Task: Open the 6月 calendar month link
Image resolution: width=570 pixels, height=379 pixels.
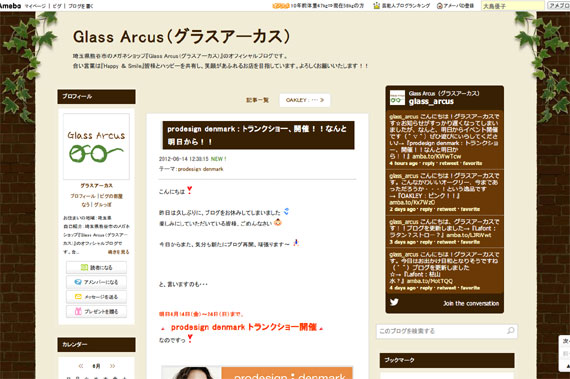Action: click(96, 366)
